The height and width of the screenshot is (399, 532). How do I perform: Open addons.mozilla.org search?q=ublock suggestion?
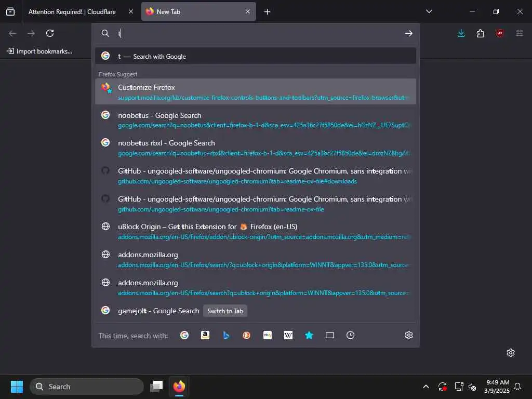click(x=256, y=287)
